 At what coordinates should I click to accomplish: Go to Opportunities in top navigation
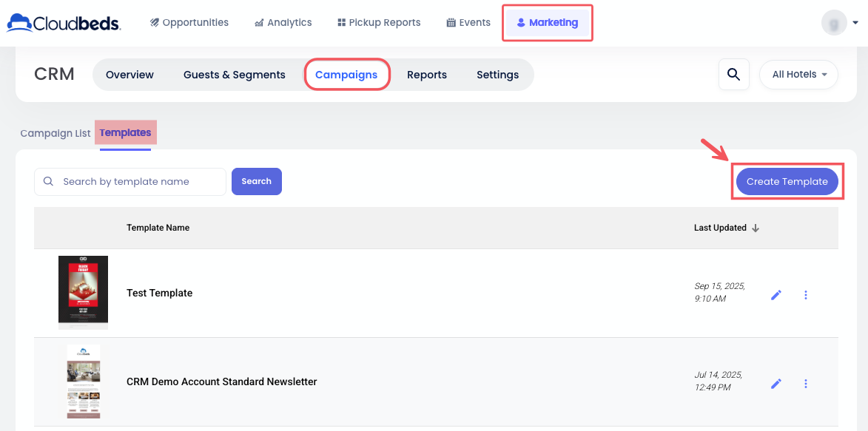coord(189,22)
